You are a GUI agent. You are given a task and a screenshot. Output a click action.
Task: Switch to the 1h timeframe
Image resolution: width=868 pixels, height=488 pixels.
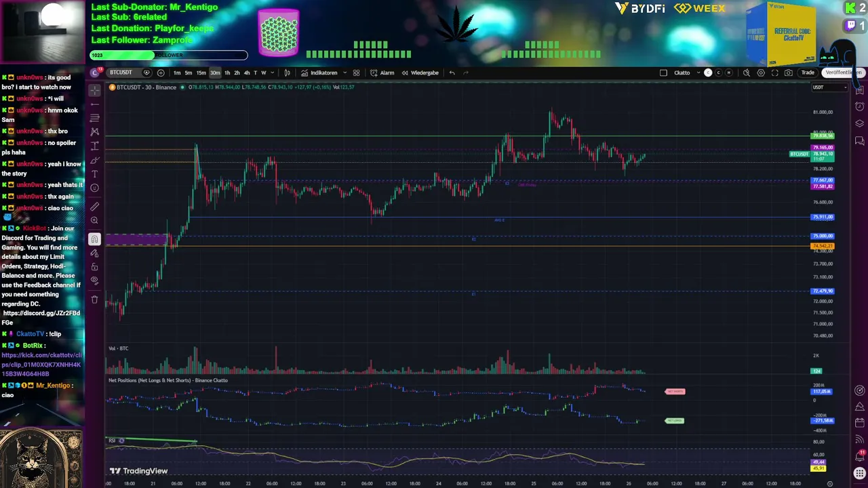click(227, 73)
